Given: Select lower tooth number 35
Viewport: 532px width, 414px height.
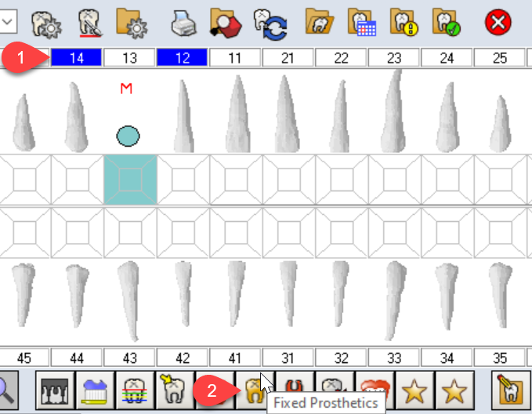Looking at the screenshot, I should [500, 358].
